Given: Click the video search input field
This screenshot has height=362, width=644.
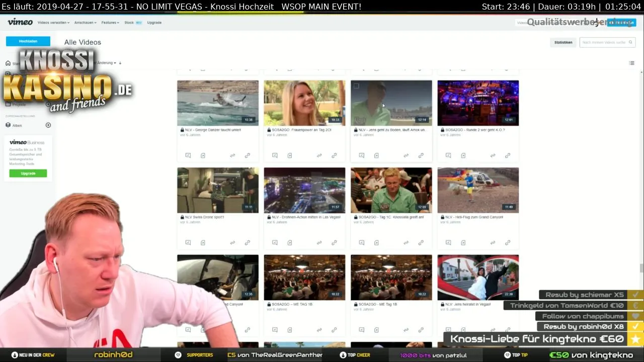Looking at the screenshot, I should [607, 43].
